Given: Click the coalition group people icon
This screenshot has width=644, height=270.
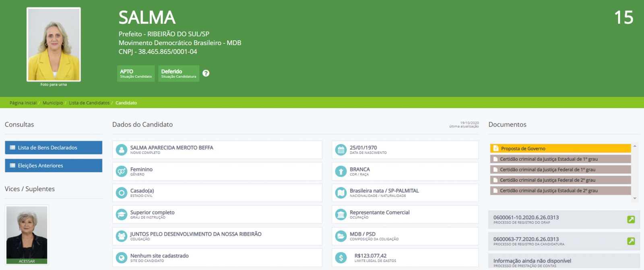Looking at the screenshot, I should pyautogui.click(x=122, y=236).
